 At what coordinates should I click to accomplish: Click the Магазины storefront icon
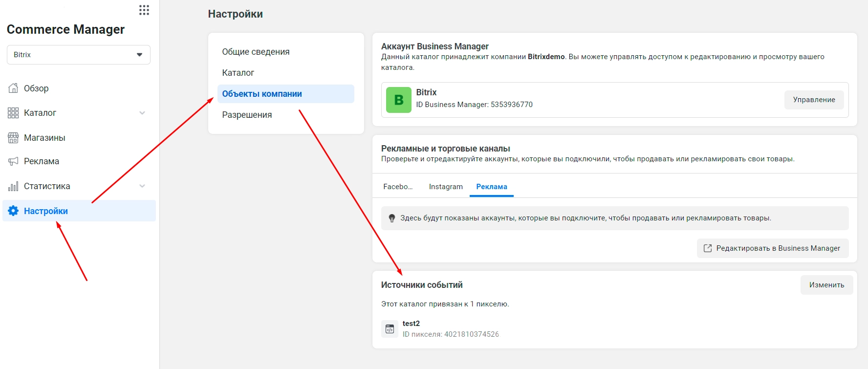(x=13, y=138)
